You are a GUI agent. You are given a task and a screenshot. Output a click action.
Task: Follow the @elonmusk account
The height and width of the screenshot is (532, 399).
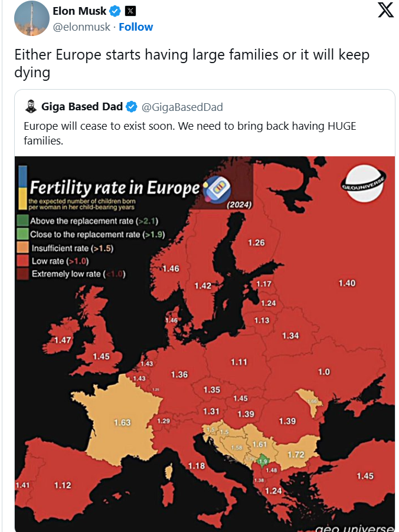pos(136,27)
